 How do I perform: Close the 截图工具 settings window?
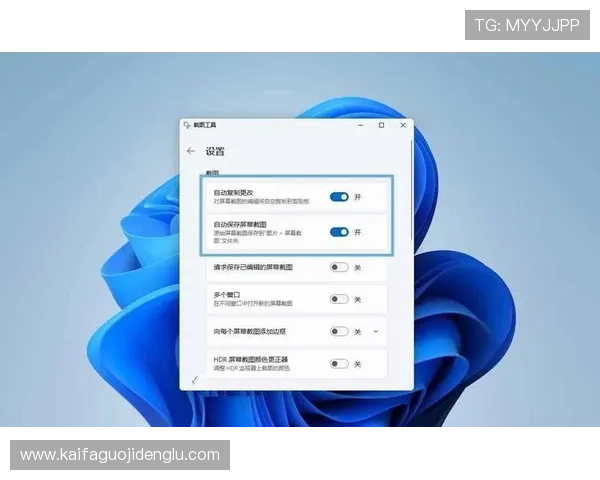403,125
